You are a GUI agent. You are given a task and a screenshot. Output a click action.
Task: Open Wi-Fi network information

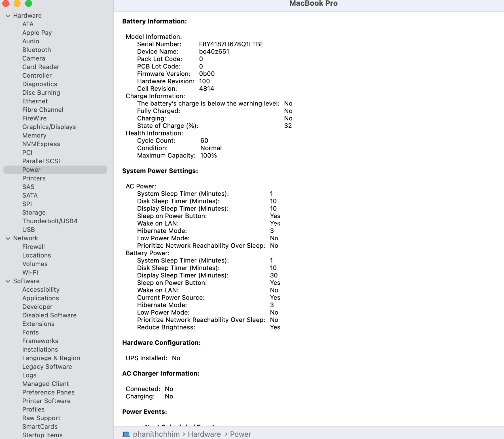tap(30, 273)
